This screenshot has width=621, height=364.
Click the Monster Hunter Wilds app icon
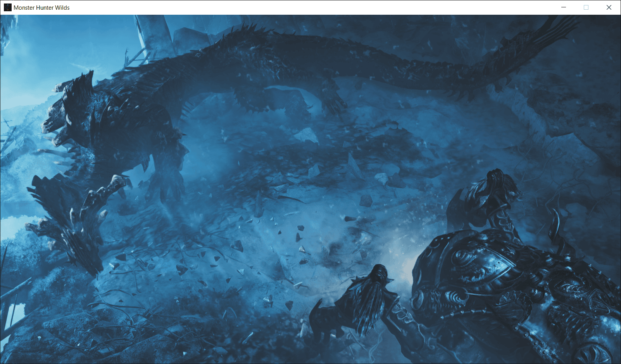[7, 7]
